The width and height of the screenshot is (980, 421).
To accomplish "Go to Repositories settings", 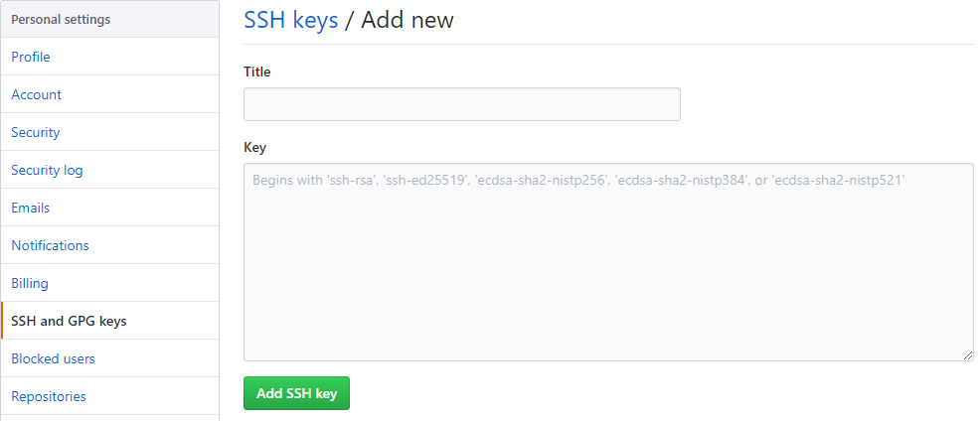I will pyautogui.click(x=49, y=396).
